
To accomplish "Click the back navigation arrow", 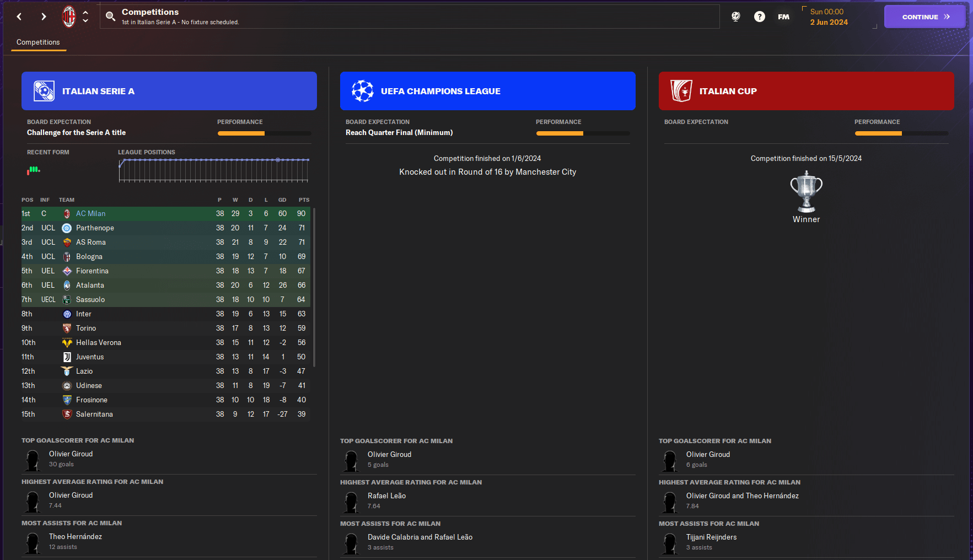I will (19, 17).
